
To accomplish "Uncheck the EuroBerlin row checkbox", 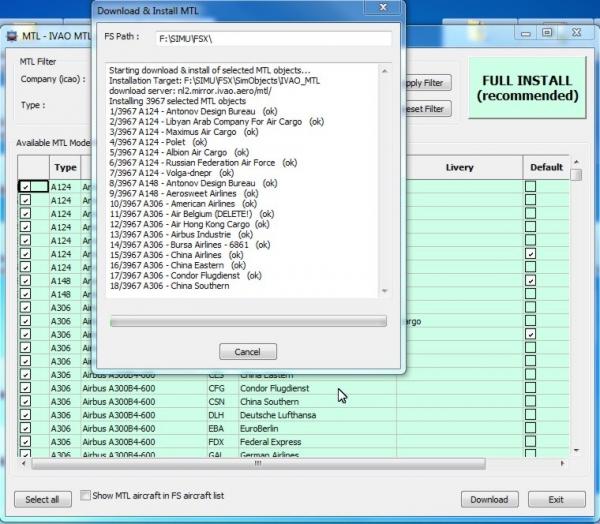I will tap(25, 428).
